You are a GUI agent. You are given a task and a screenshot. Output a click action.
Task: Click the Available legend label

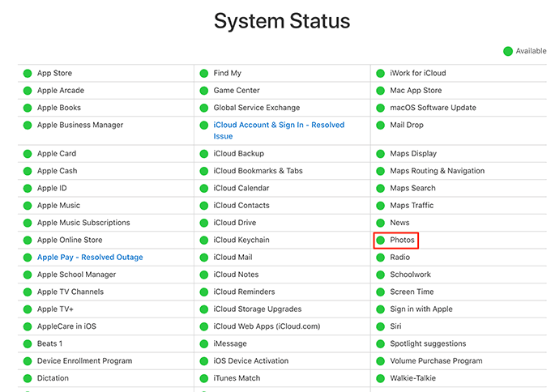[531, 51]
